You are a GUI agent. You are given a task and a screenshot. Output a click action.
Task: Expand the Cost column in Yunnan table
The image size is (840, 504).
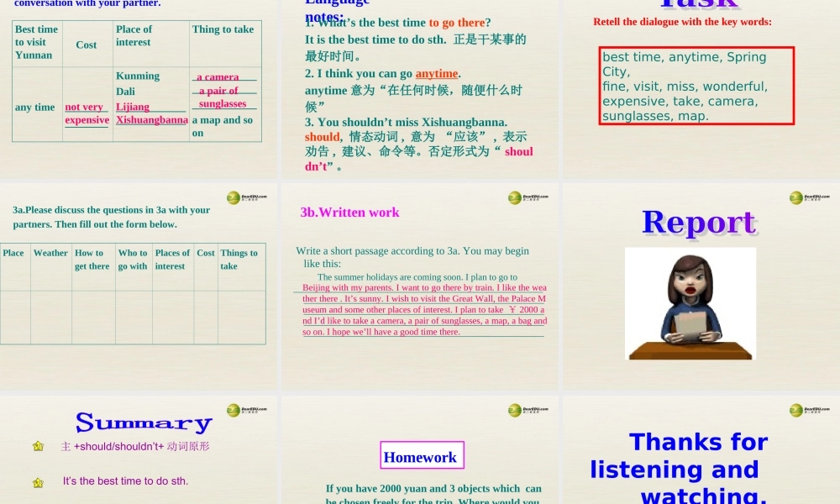[87, 45]
